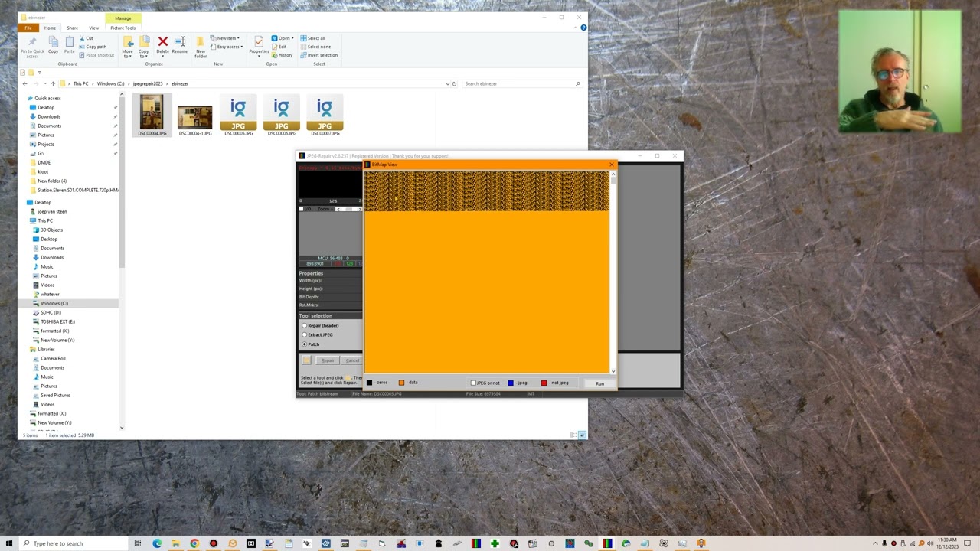Screen dimensions: 980x551
Task: Click the blue jpeg color swatch
Action: [x=511, y=383]
